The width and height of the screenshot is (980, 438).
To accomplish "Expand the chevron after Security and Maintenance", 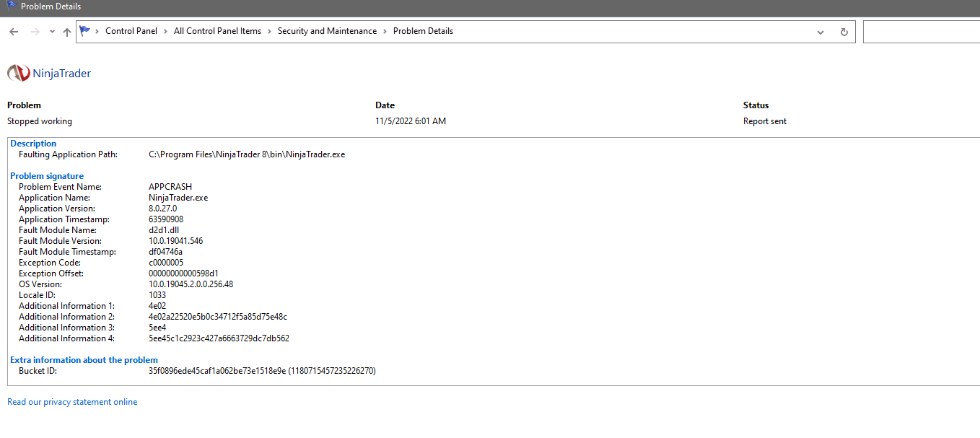I will pos(385,31).
